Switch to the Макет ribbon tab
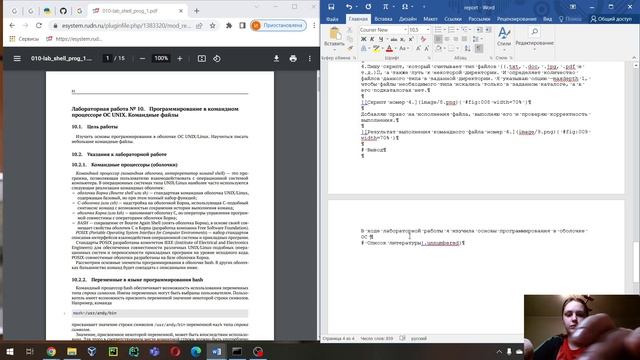Image resolution: width=640 pixels, height=360 pixels. coord(430,19)
